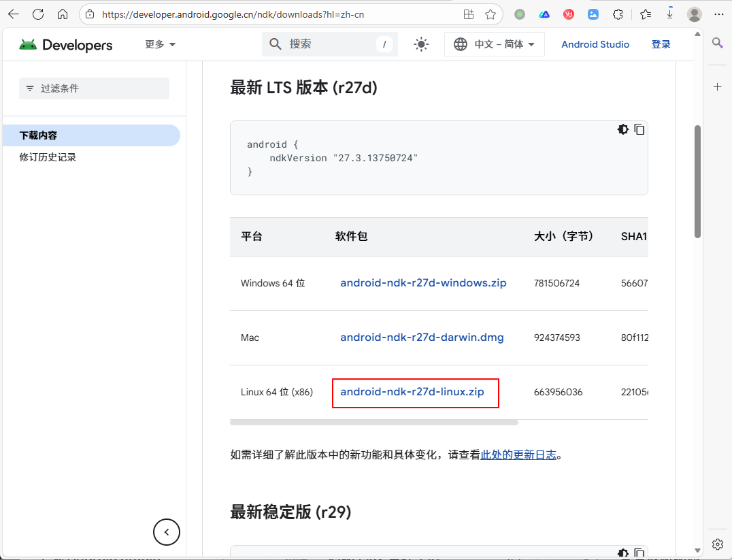Click the 最新 LTS 版本 (r27d) heading
The height and width of the screenshot is (560, 732).
pyautogui.click(x=303, y=88)
